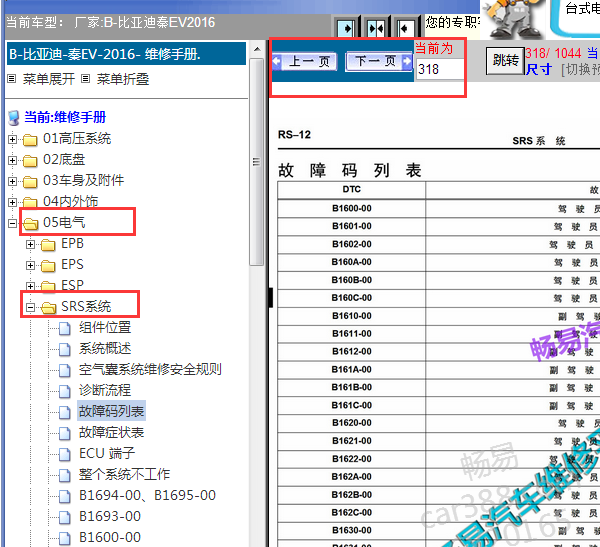Expand the ESP subfolder
Viewport: 600px width, 547px height.
30,286
